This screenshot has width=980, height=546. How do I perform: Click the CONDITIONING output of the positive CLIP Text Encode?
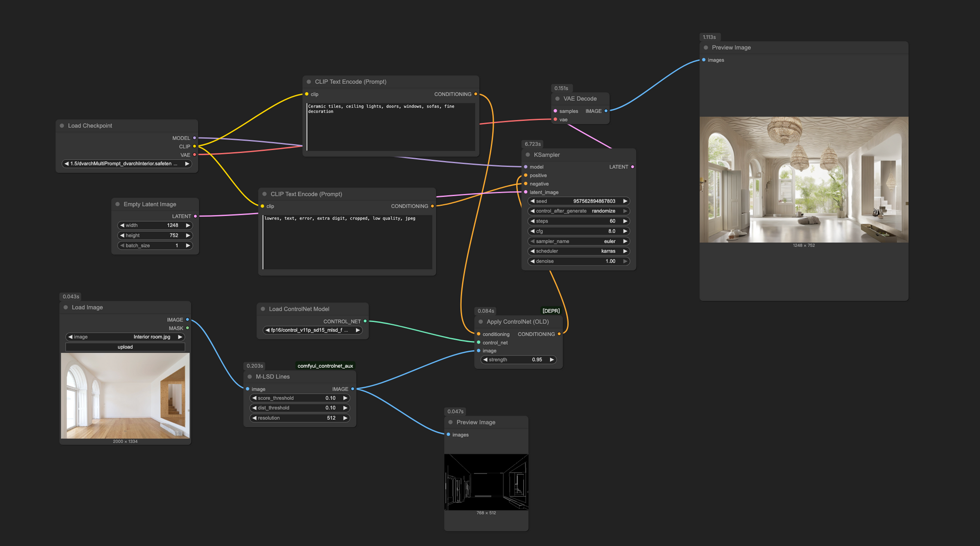475,94
